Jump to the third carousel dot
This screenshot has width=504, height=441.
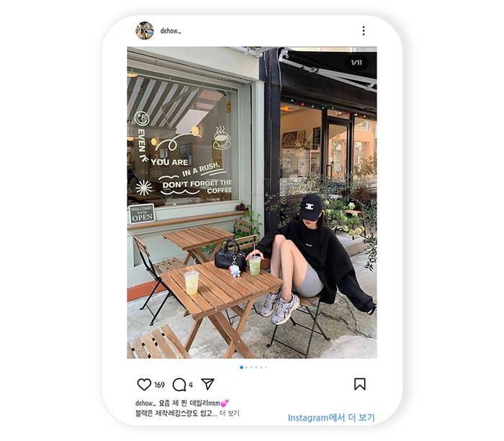[251, 367]
